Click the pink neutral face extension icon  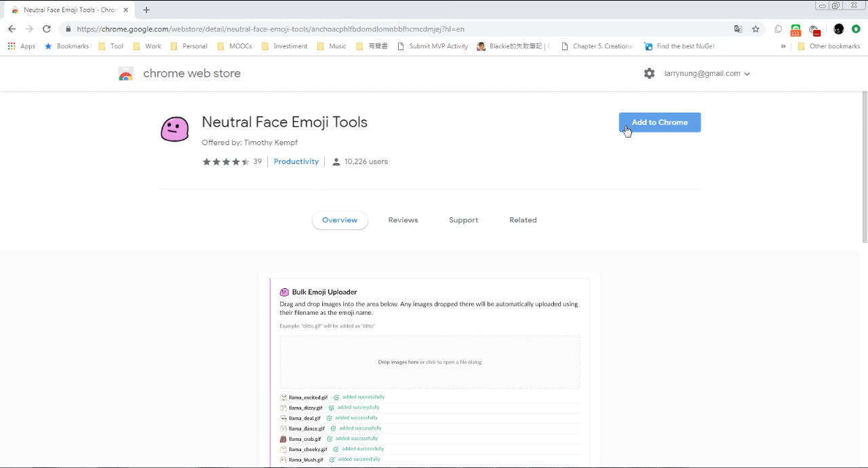pyautogui.click(x=174, y=129)
